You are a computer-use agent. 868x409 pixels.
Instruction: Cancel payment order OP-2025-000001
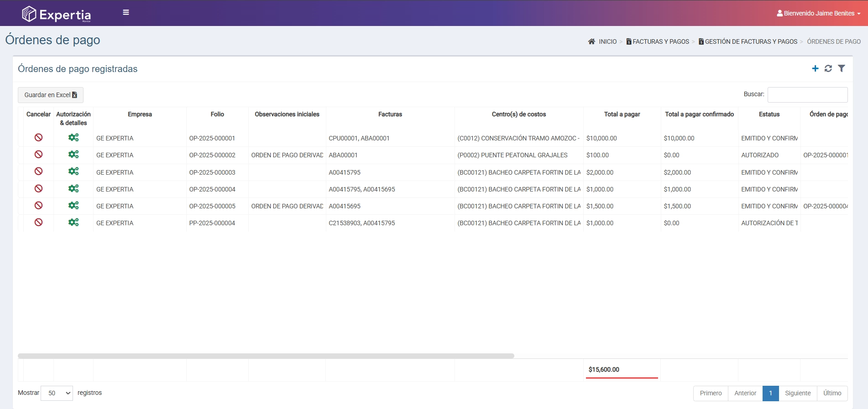39,138
